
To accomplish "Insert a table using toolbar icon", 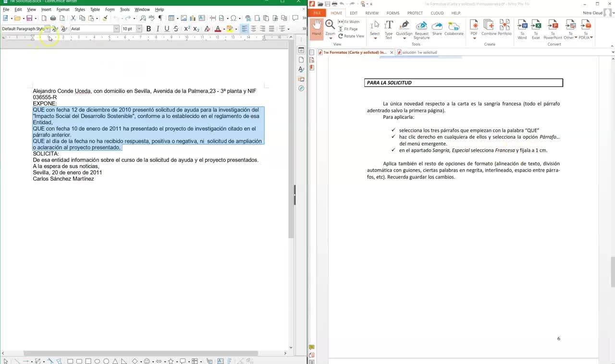I will tap(171, 18).
